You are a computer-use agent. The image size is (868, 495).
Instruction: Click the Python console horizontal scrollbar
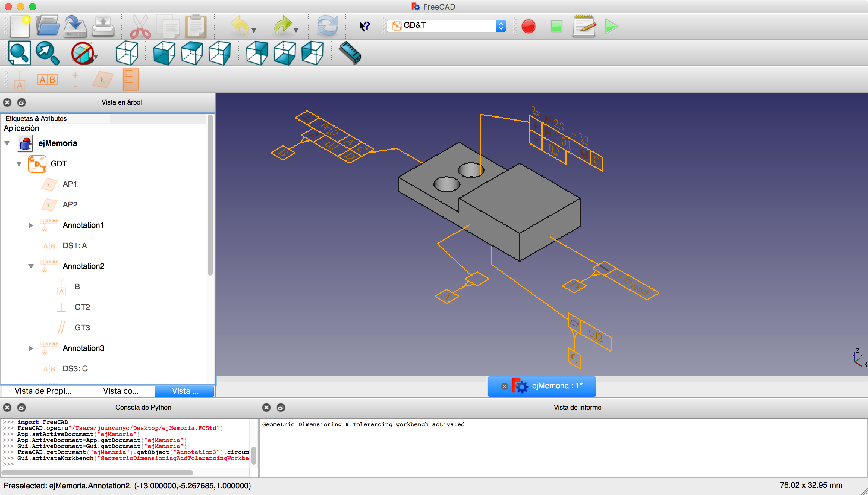(x=97, y=473)
